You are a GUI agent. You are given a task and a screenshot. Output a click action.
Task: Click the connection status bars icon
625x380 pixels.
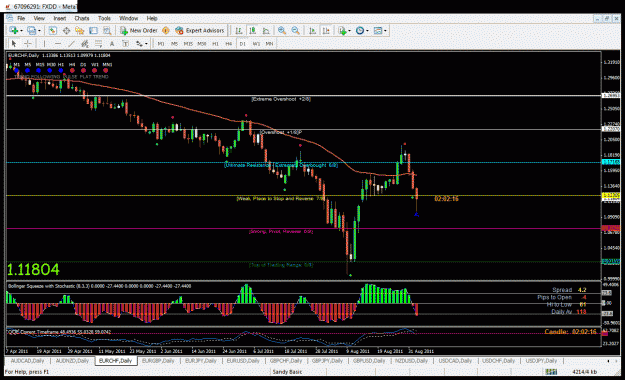coord(551,372)
